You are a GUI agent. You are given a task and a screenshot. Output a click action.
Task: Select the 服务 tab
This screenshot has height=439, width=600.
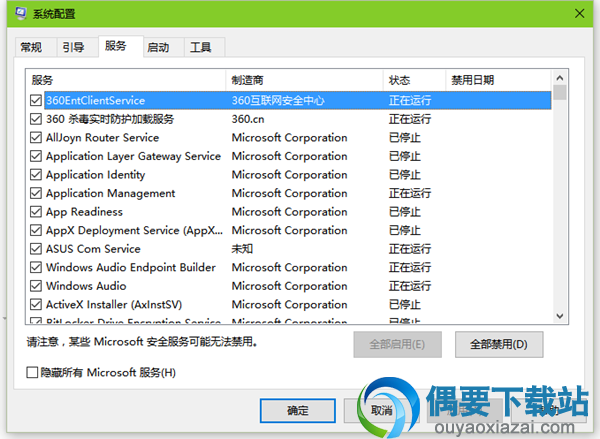(121, 46)
